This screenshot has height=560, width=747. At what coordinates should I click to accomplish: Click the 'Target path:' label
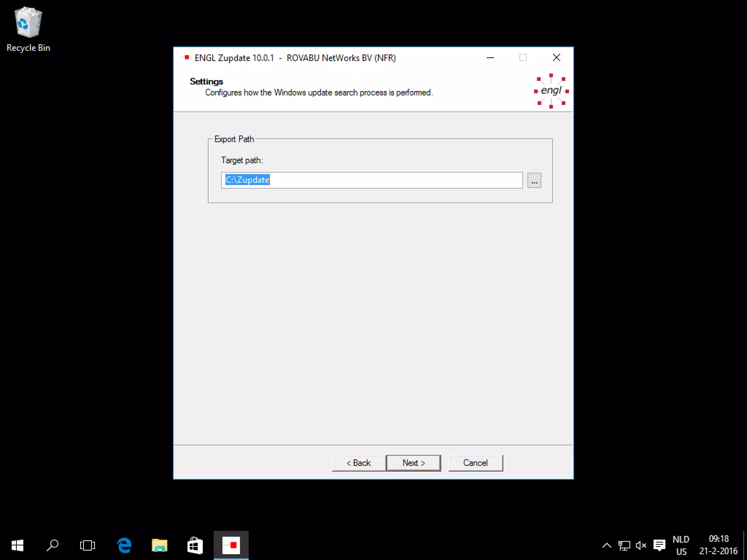(242, 160)
